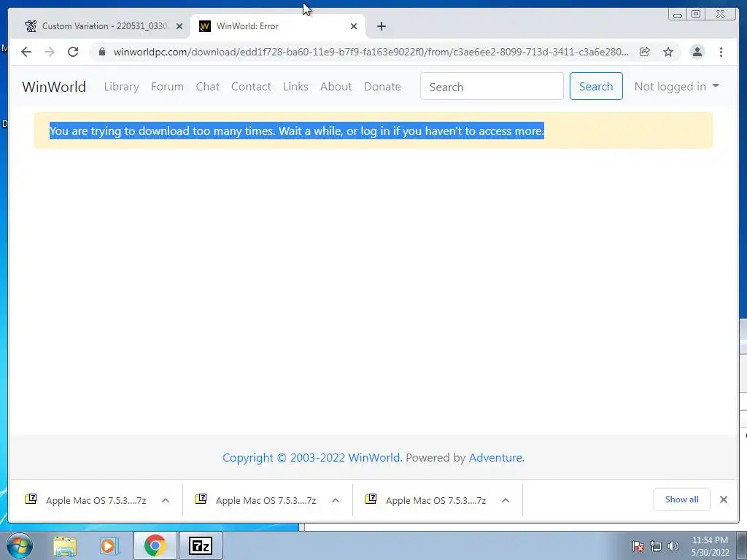Open a new tab with the plus button

[x=381, y=26]
